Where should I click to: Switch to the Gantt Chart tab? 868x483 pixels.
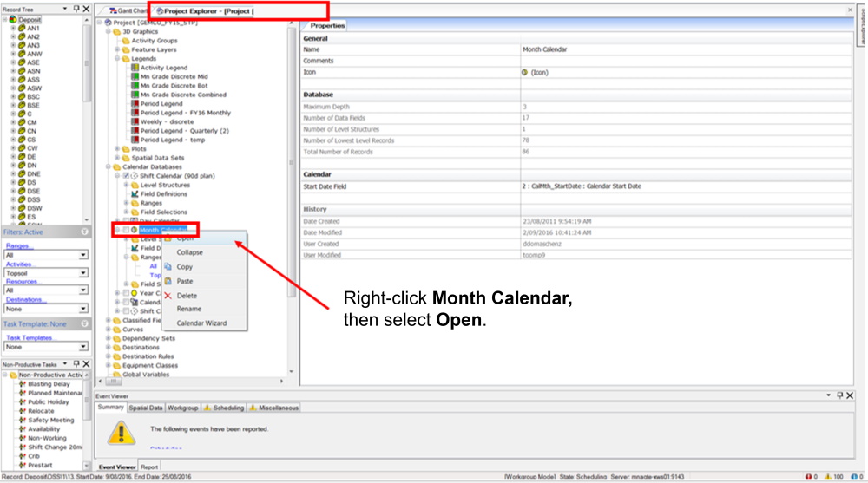click(x=128, y=10)
